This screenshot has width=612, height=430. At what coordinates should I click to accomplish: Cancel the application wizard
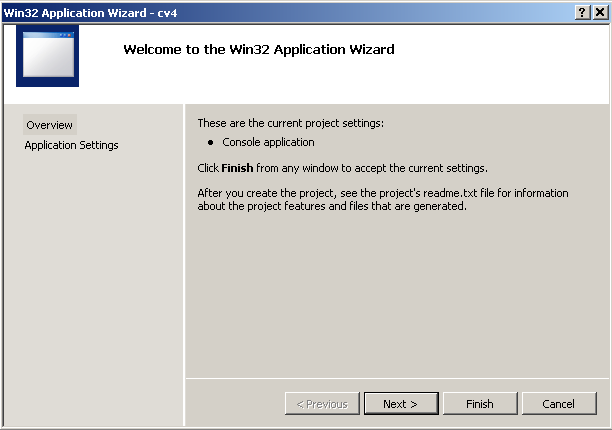pos(559,404)
